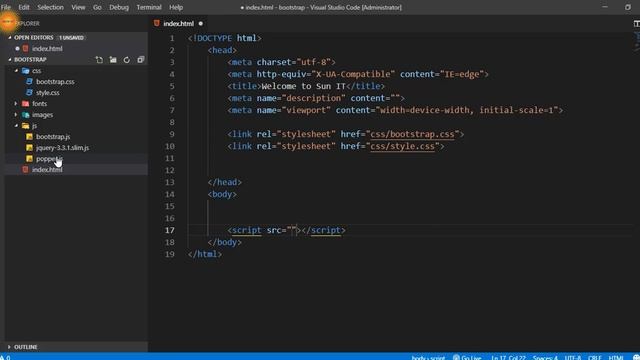Collapse the js folder arrow
This screenshot has height=360, width=640.
coord(16,126)
